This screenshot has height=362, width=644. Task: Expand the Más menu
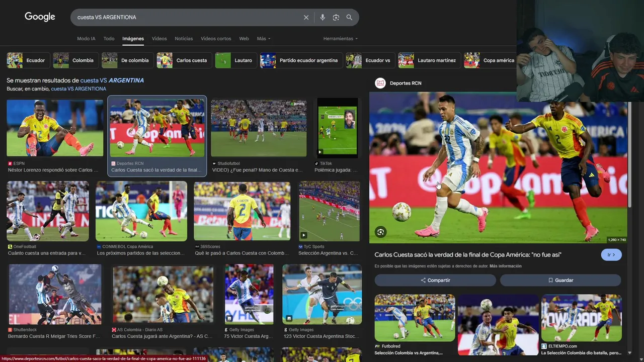click(x=264, y=39)
